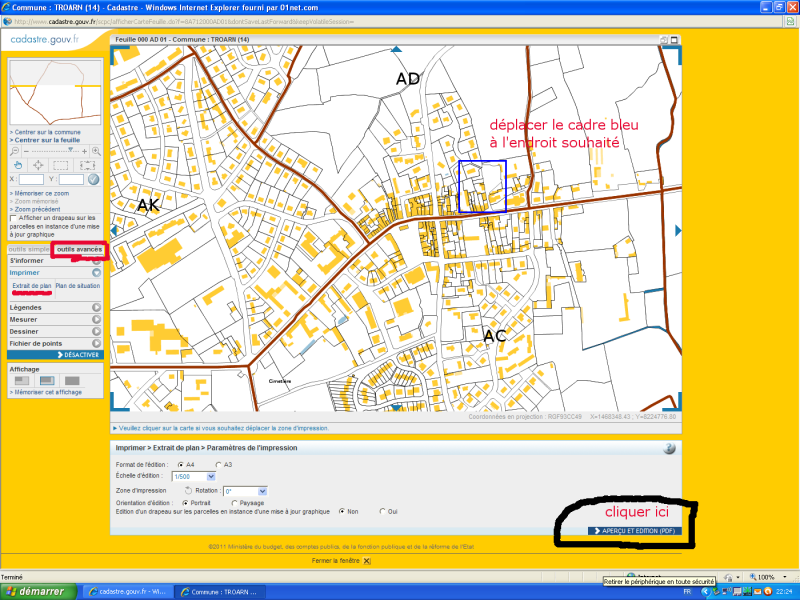
Task: Switch to outils simples tab
Action: coord(29,249)
